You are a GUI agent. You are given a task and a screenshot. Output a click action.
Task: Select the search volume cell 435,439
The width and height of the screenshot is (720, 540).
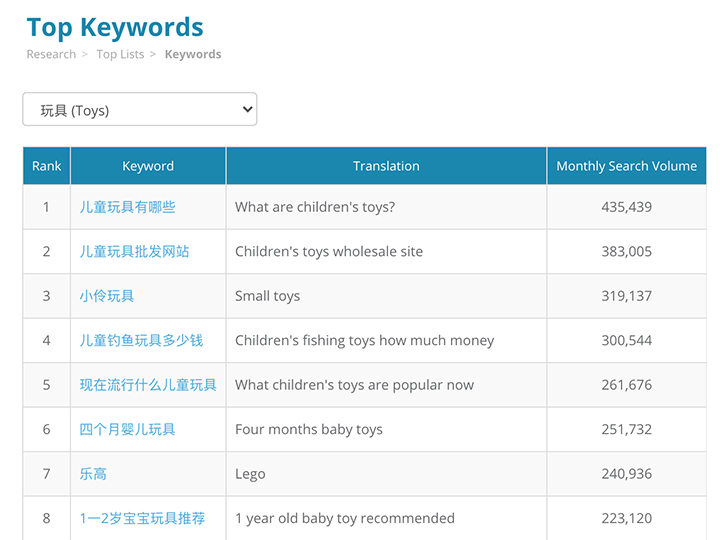pos(626,207)
